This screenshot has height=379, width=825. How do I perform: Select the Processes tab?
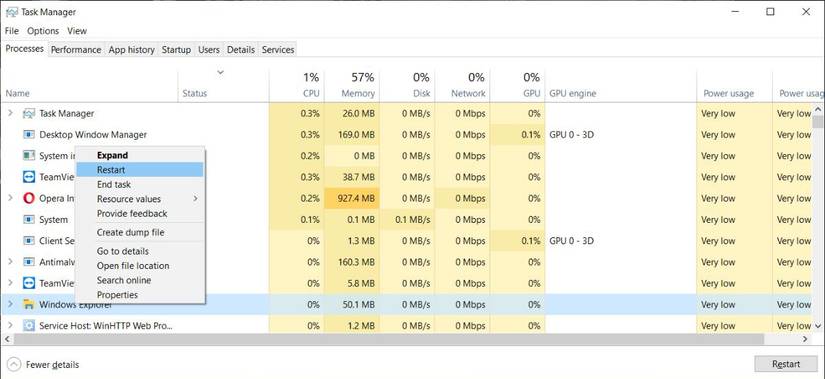(x=25, y=48)
